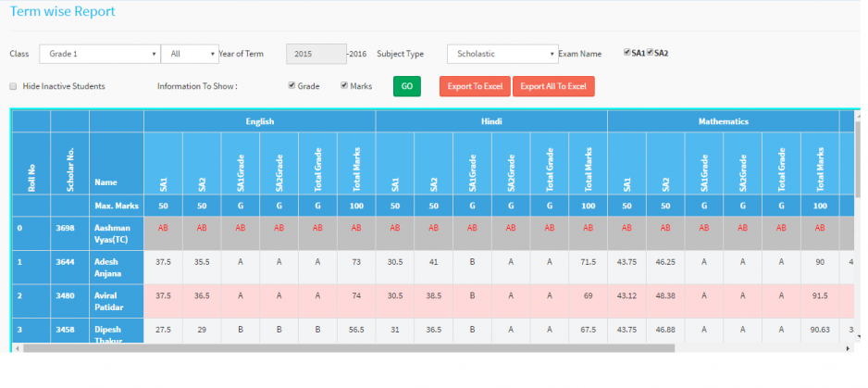Toggle the SA2 exam checkbox
This screenshot has width=868, height=388.
[x=651, y=53]
